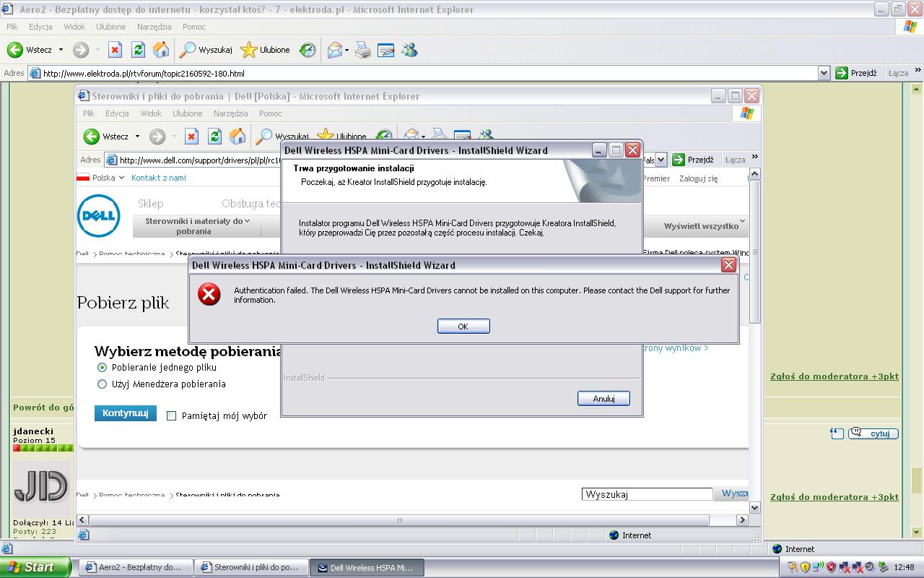This screenshot has width=924, height=578.
Task: Click Home icon in outer IE toolbar
Action: (x=161, y=50)
